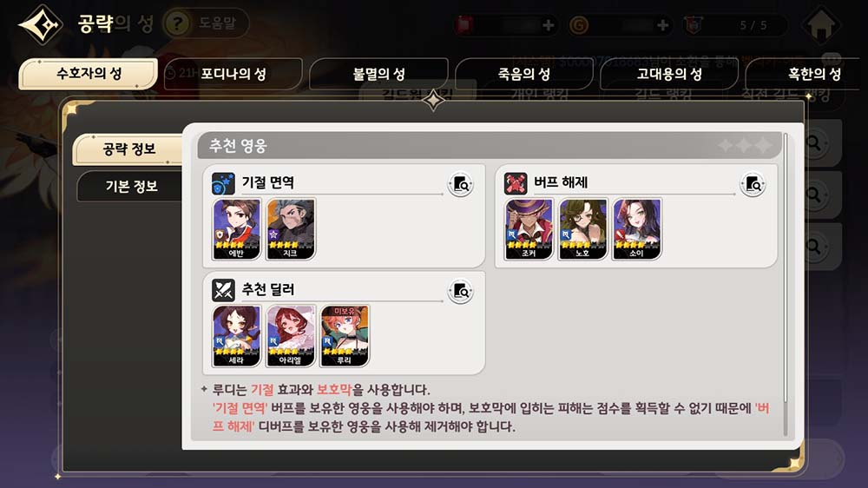
Task: Open the 죽음의 성 tab
Action: tap(523, 74)
